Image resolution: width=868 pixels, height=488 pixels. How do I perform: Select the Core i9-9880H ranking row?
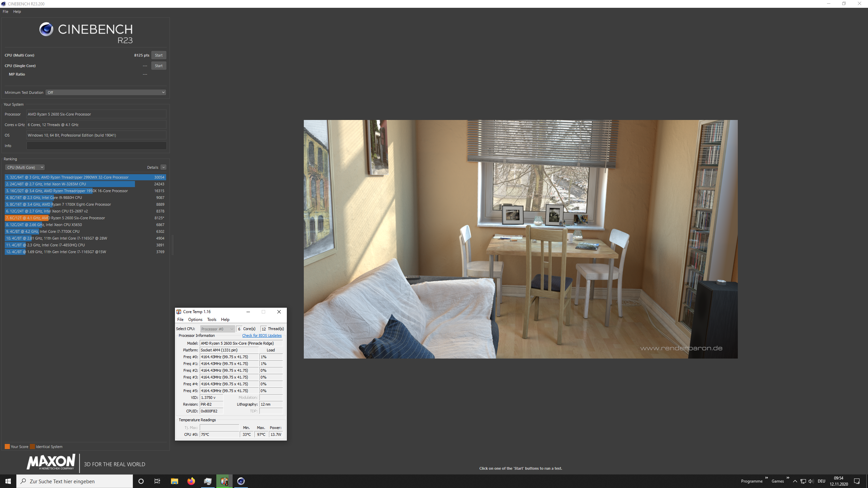pyautogui.click(x=85, y=198)
